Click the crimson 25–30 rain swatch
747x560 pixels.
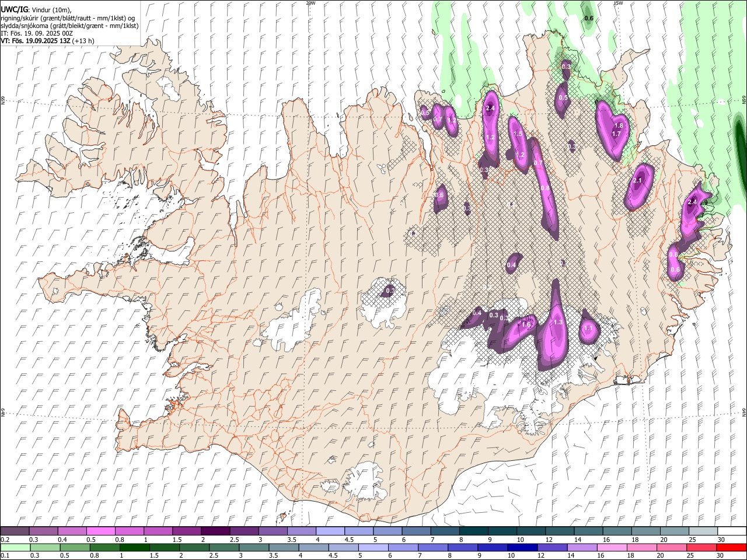coord(703,548)
